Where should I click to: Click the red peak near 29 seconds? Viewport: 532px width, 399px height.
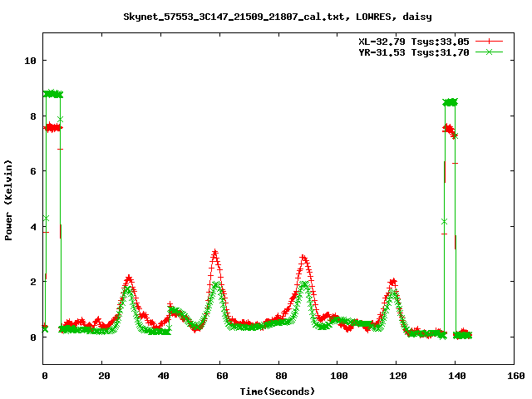[129, 279]
